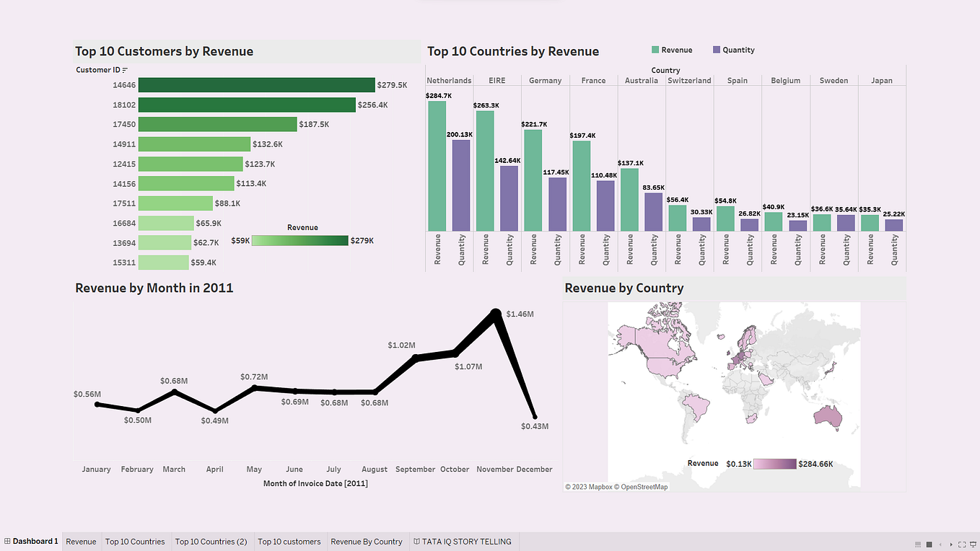Click the dashboard grid icon beside Dashboard 1
This screenshot has height=551, width=980.
(x=6, y=541)
